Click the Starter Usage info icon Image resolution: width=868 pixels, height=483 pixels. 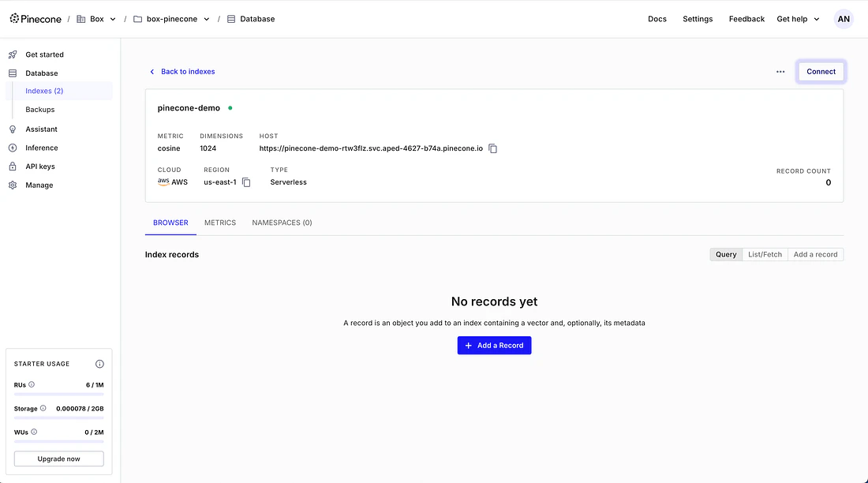click(x=99, y=364)
